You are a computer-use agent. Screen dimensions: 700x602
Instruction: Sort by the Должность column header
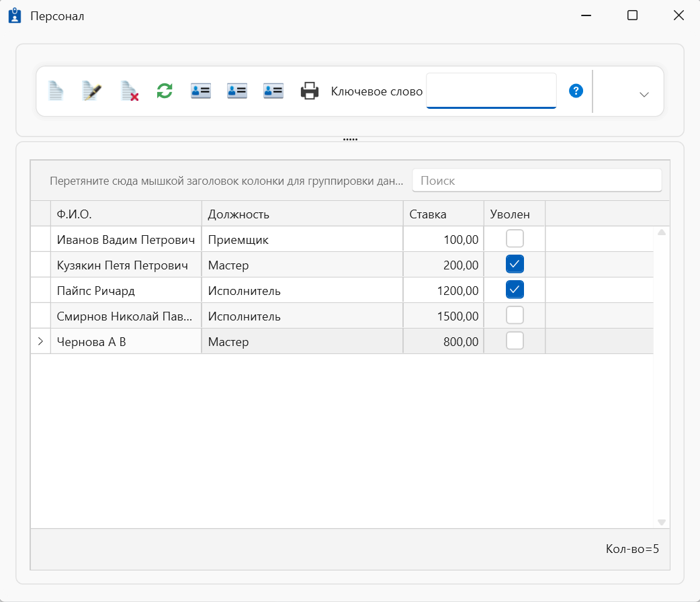303,214
